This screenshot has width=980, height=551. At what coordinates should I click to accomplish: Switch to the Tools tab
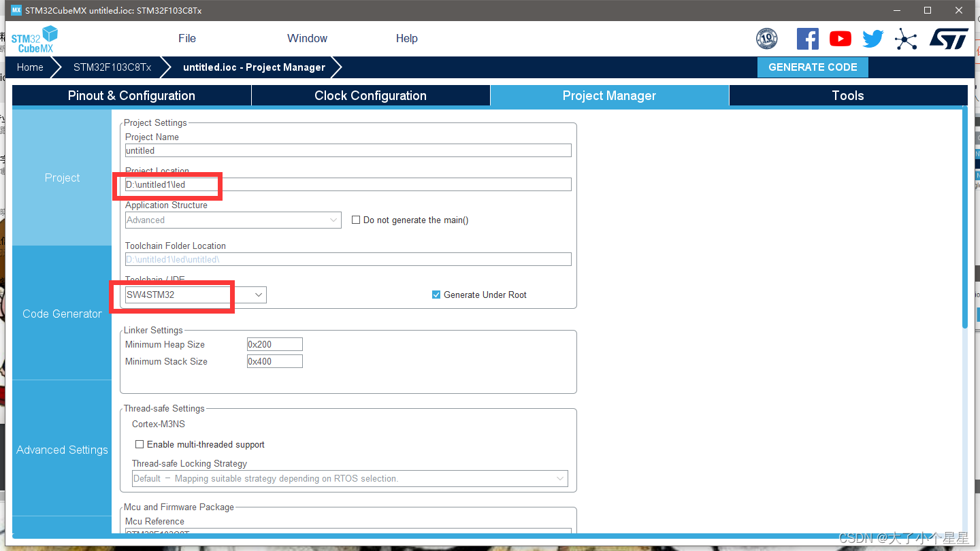click(x=848, y=95)
